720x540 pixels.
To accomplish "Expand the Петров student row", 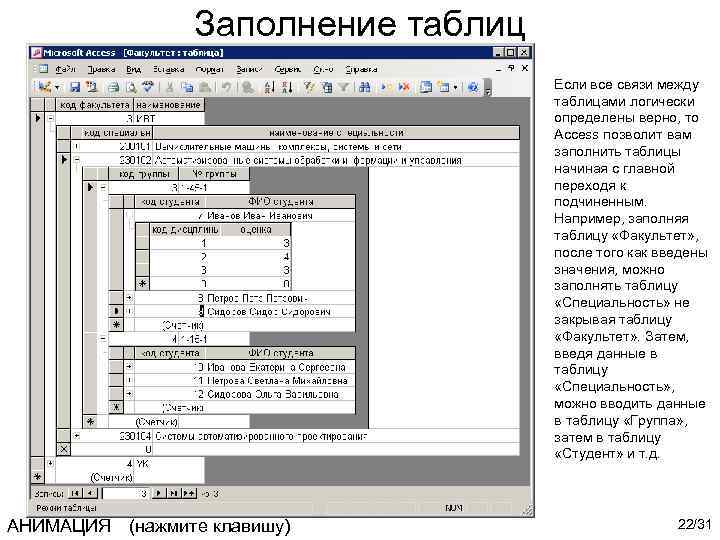I will 129,298.
